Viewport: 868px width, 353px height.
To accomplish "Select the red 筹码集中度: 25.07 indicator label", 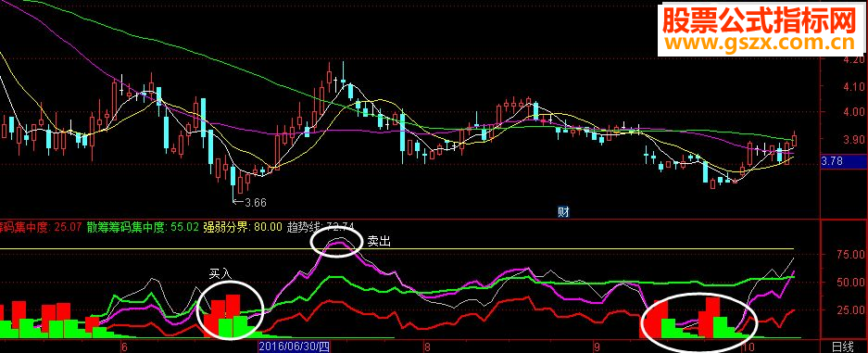I will coord(41,226).
